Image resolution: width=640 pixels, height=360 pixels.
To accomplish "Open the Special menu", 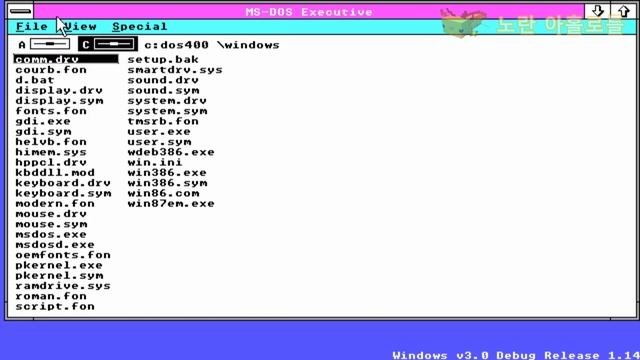I will click(x=140, y=27).
